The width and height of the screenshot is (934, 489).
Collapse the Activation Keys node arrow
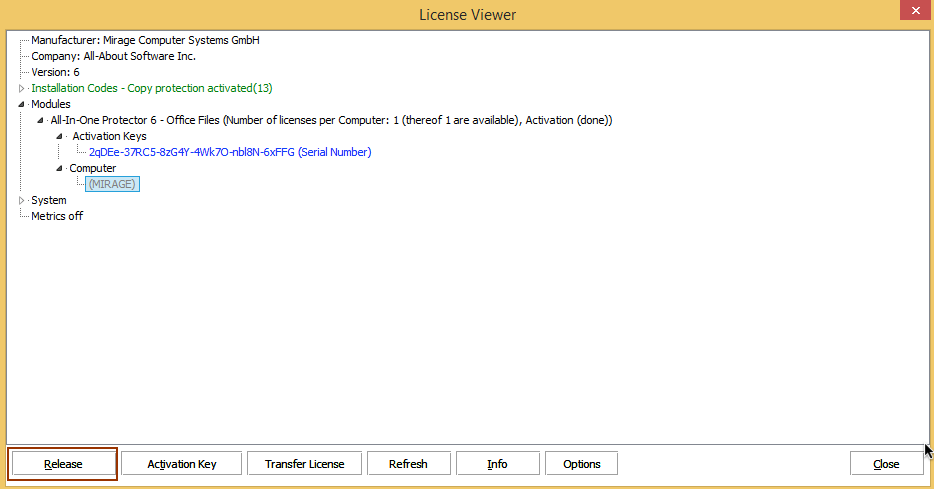pos(60,136)
